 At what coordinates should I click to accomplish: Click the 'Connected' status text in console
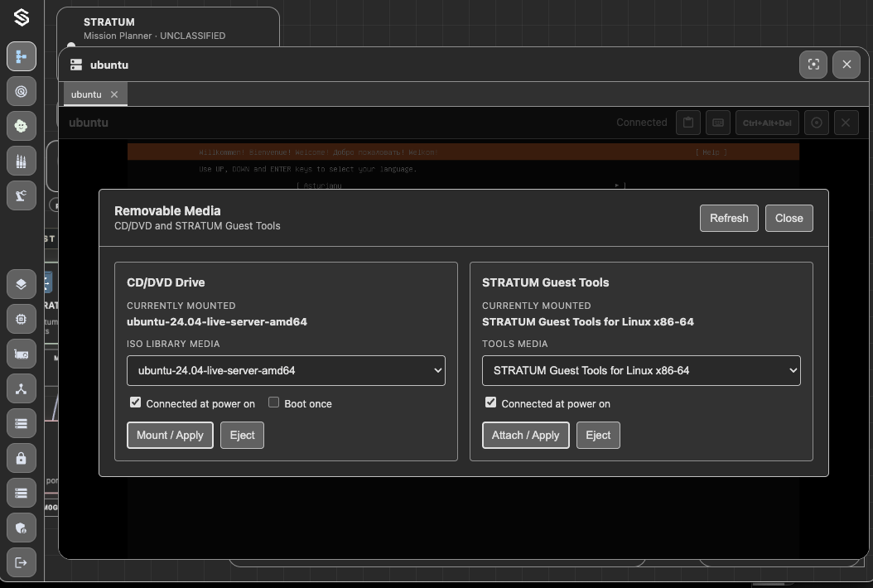[x=641, y=123]
